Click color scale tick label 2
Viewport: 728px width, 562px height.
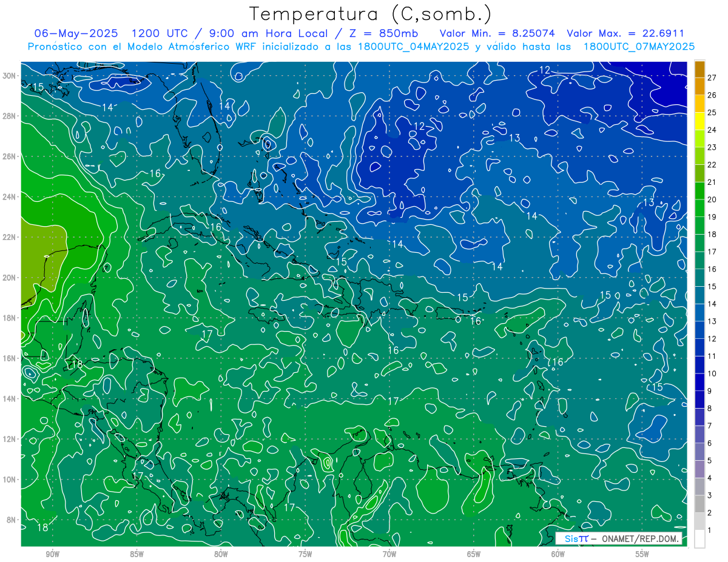[x=710, y=513]
